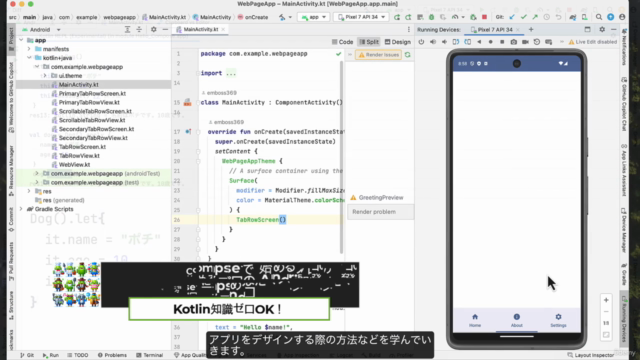
Task: Take emulator screenshot with camera icon
Action: 513,42
